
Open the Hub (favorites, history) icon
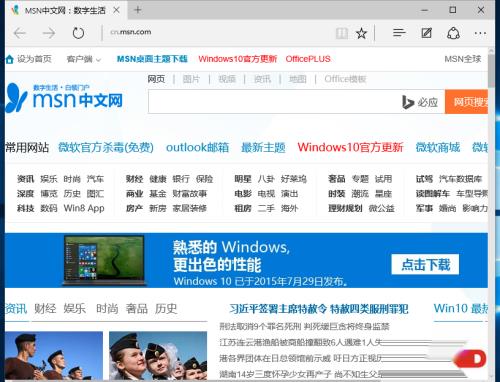pos(399,33)
